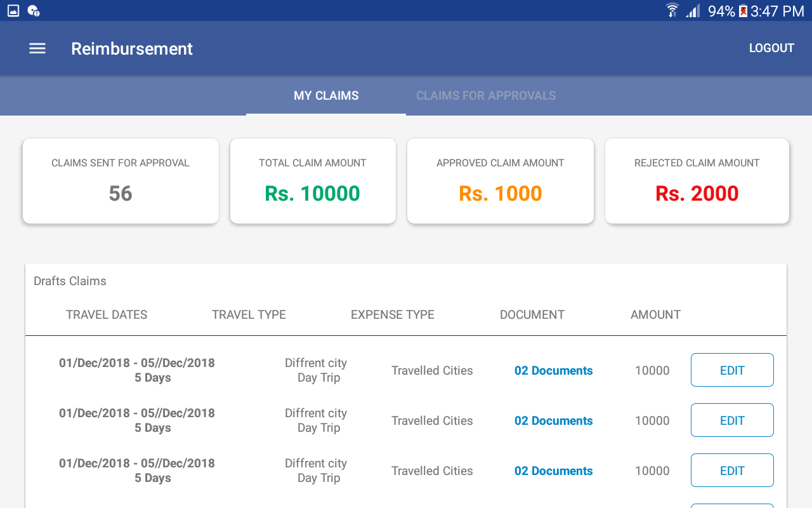Tap the cellular signal strength icon
The width and height of the screenshot is (812, 508).
[x=693, y=11]
